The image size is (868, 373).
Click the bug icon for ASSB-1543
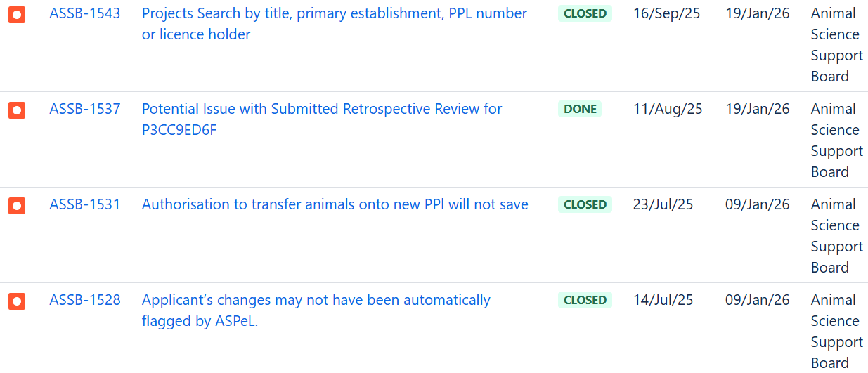coord(17,14)
